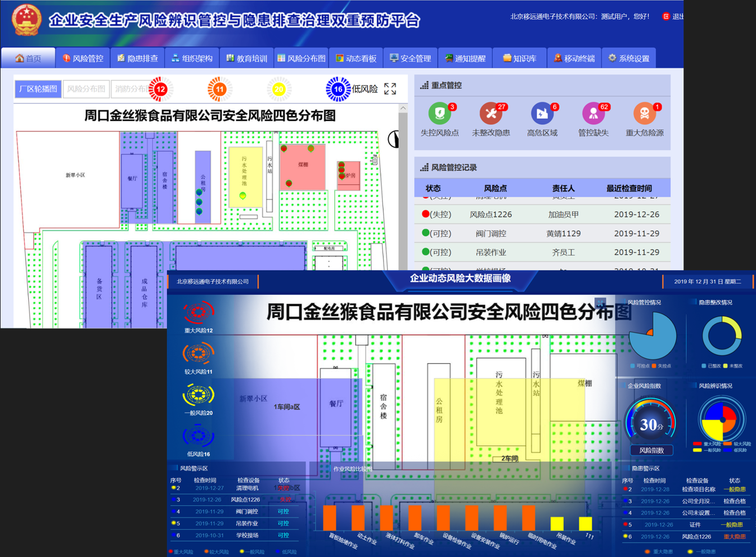Open the 重大危险源 skull icon

(644, 114)
